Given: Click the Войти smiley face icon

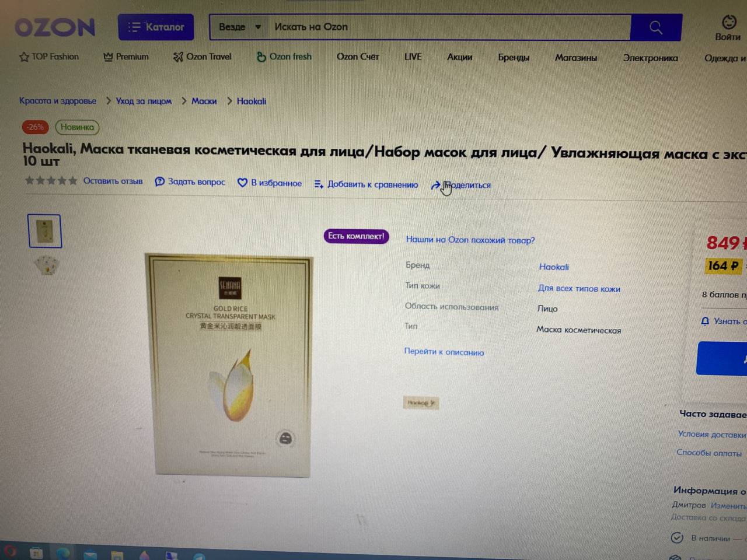Looking at the screenshot, I should pyautogui.click(x=729, y=22).
